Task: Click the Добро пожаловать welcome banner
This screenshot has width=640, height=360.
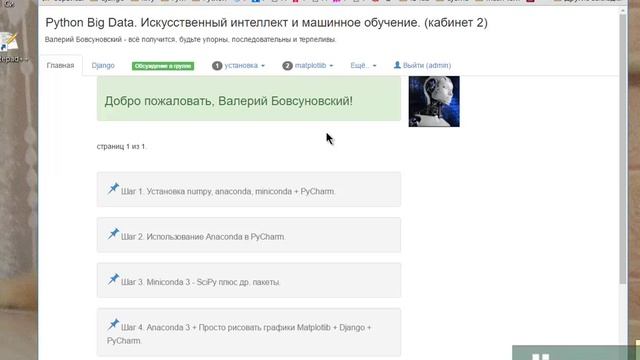Action: (249, 98)
